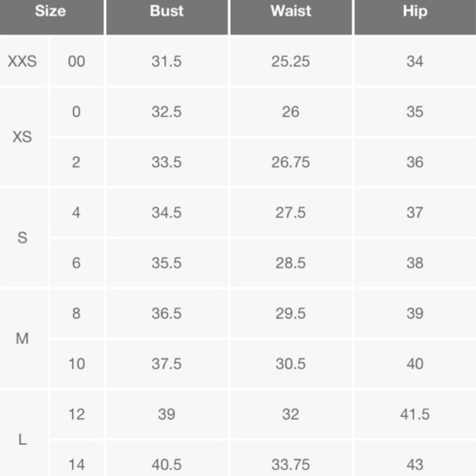
Task: Select the M size label
Action: point(22,339)
